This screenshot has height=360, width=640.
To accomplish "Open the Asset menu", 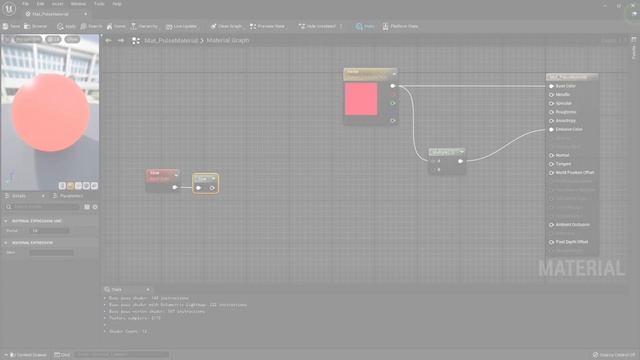I will [x=58, y=4].
